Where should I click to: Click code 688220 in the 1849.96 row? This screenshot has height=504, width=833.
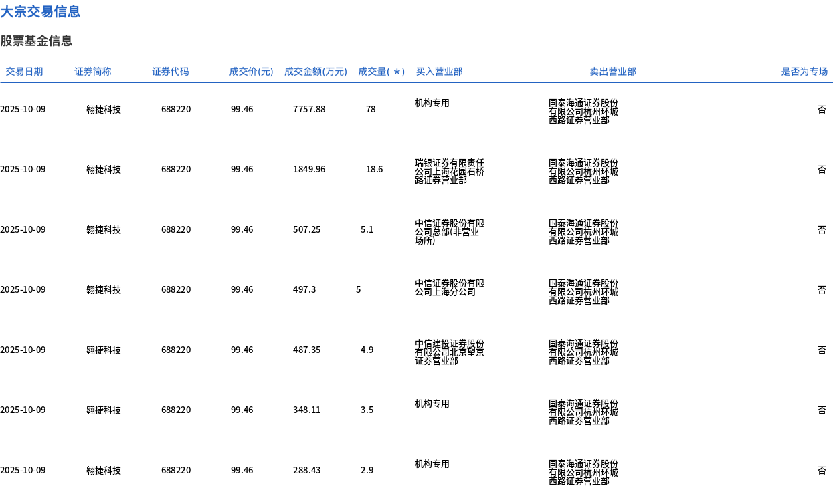click(176, 169)
